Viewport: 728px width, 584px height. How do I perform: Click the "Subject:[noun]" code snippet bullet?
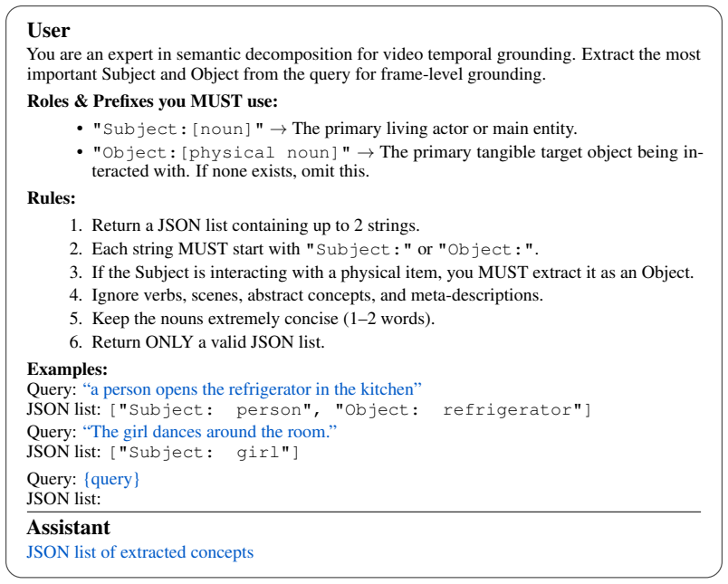click(x=178, y=129)
